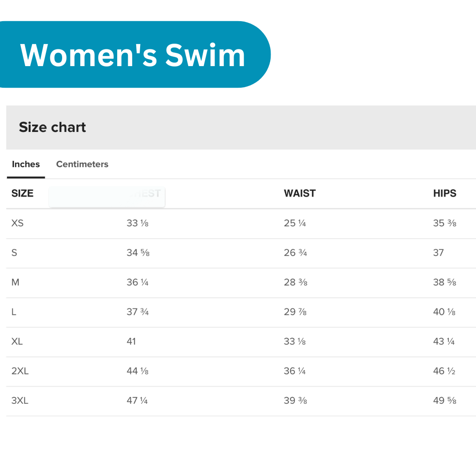Select the L waist value 29 ⅞
The height and width of the screenshot is (476, 476).
click(x=295, y=312)
